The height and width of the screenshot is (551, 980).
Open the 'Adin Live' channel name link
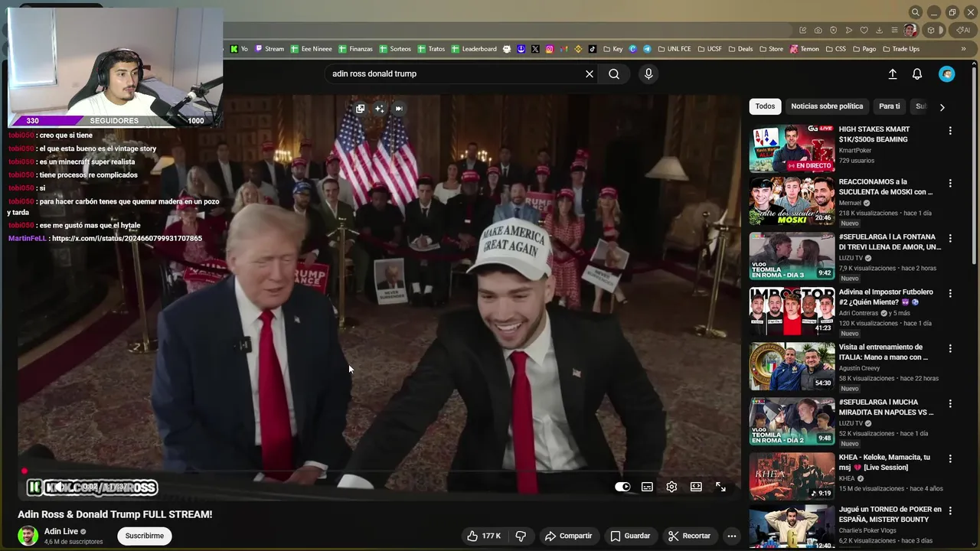[61, 531]
